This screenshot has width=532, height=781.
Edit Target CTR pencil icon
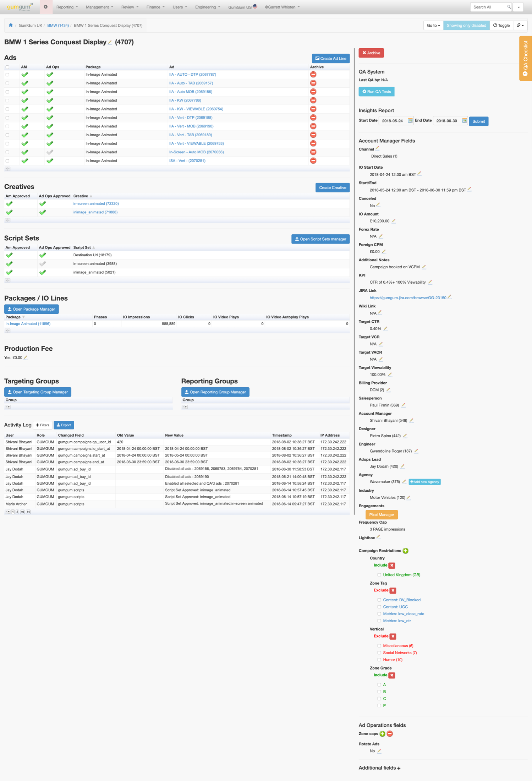pyautogui.click(x=385, y=329)
